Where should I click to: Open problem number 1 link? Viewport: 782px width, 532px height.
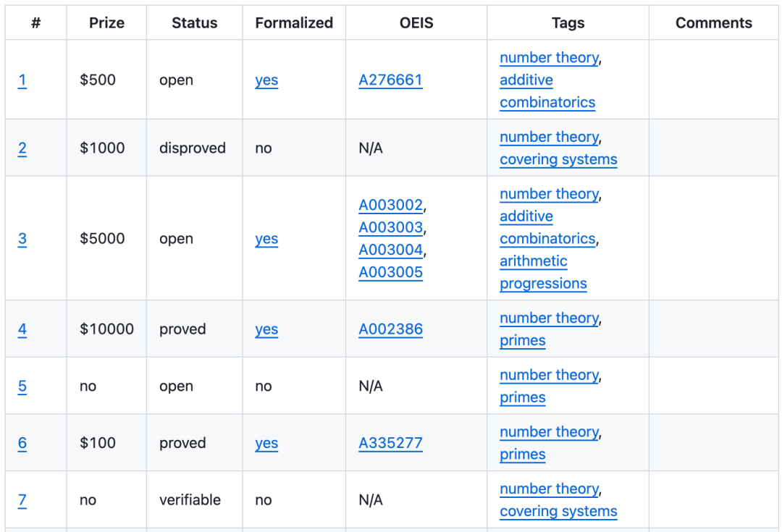point(22,80)
